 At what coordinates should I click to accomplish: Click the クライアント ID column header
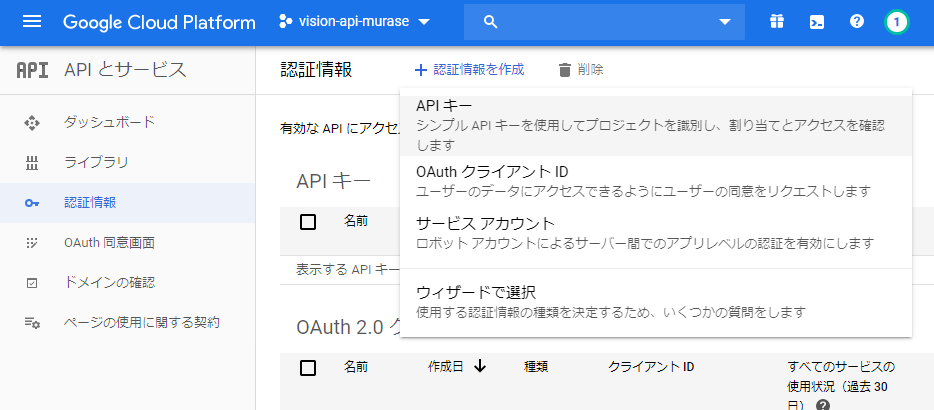point(651,367)
